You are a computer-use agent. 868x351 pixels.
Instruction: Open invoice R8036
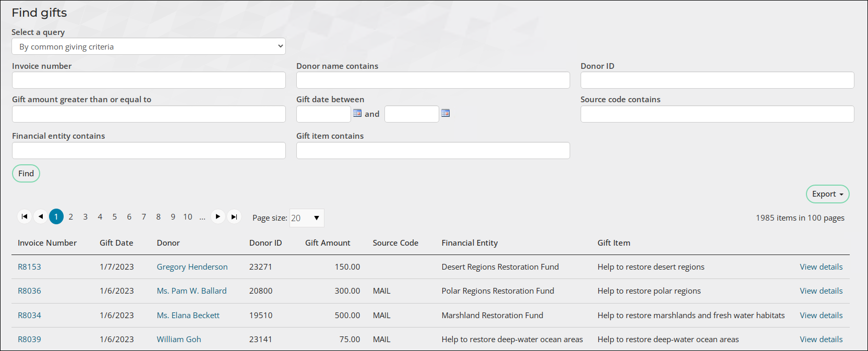click(x=29, y=291)
